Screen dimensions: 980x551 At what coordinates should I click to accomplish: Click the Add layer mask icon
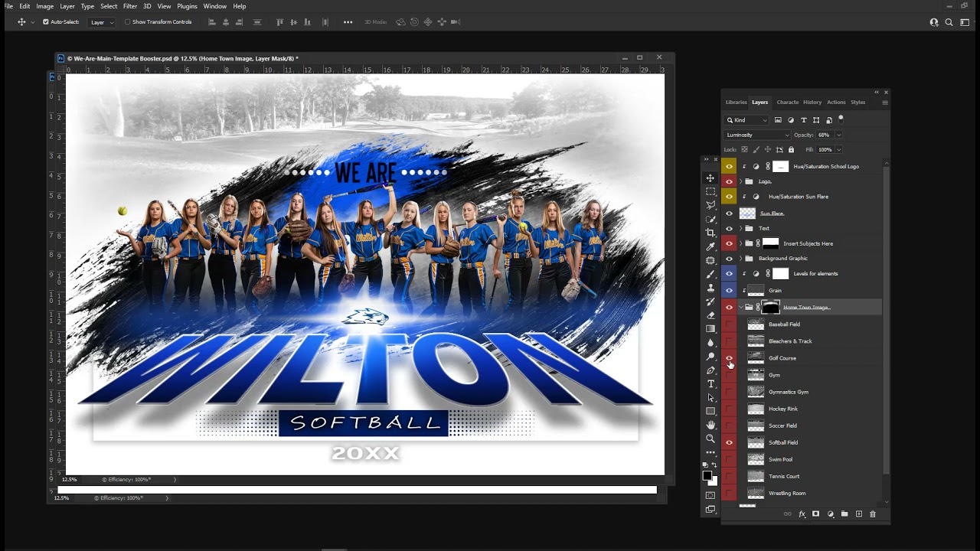[815, 514]
